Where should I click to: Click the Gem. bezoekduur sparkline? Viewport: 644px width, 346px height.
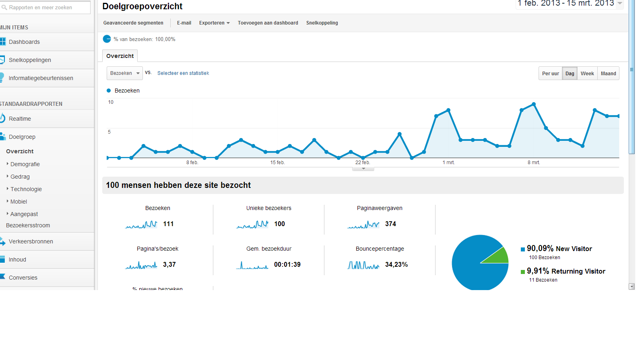pyautogui.click(x=252, y=265)
